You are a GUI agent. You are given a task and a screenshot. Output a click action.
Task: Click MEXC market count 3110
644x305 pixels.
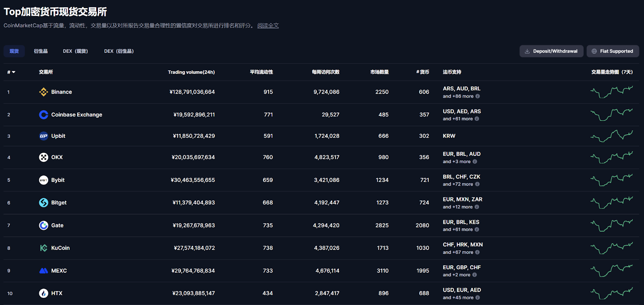[x=383, y=271]
